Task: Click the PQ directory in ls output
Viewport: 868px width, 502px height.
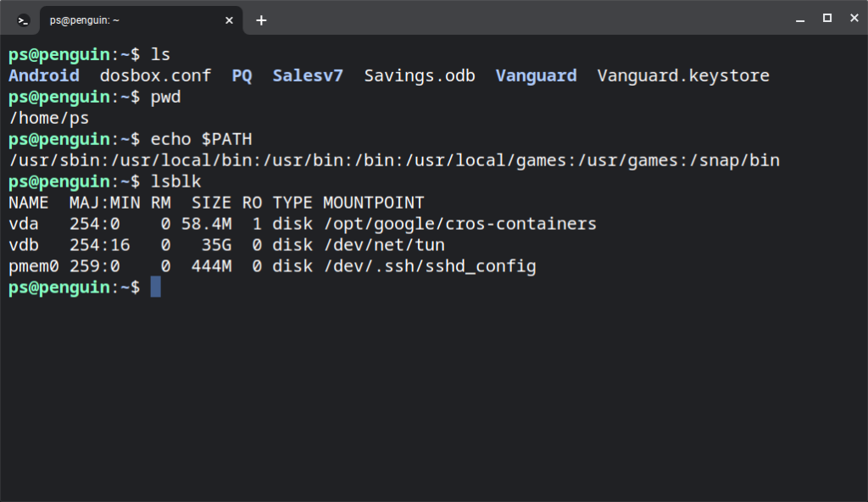Action: (x=242, y=75)
